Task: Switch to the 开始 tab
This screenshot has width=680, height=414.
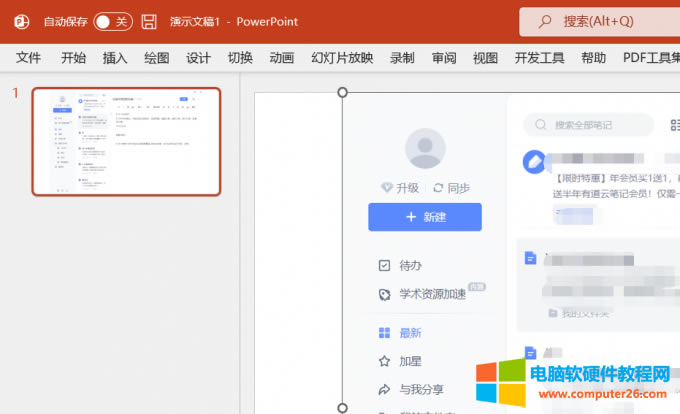Action: 73,58
